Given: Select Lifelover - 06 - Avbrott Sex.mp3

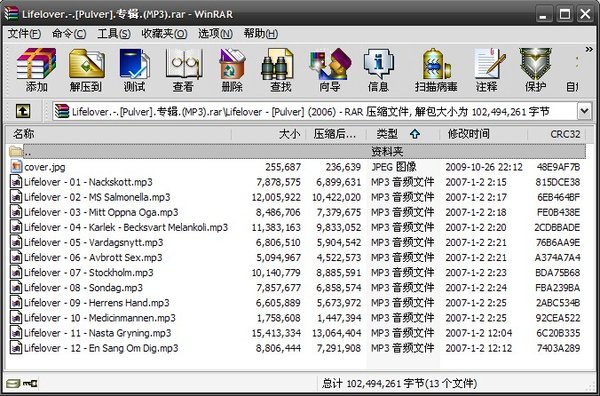Looking at the screenshot, I should click(297, 257).
